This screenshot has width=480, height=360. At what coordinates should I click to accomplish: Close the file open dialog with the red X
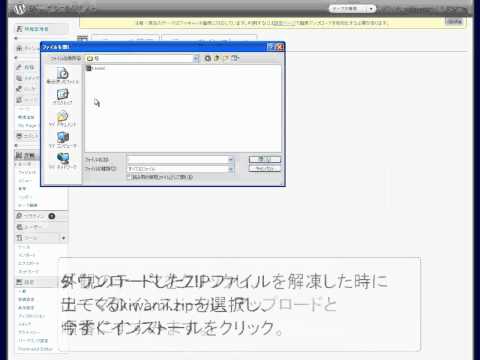pos(280,47)
